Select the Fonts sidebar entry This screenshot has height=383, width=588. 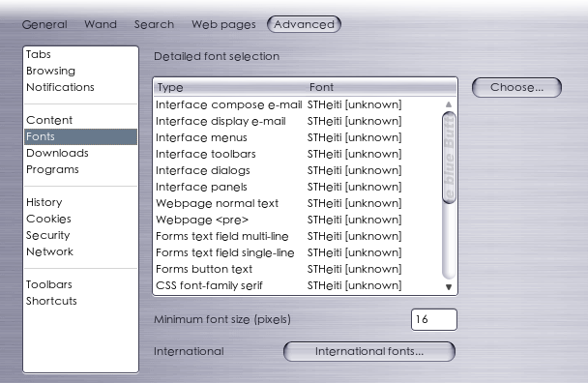[80, 136]
